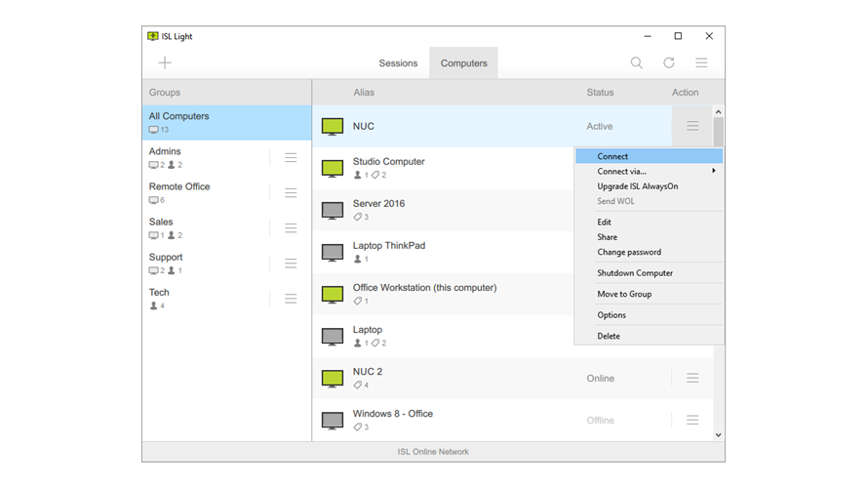Screen dimensions: 868x488
Task: Open the main hamburger menu top right
Action: (701, 62)
